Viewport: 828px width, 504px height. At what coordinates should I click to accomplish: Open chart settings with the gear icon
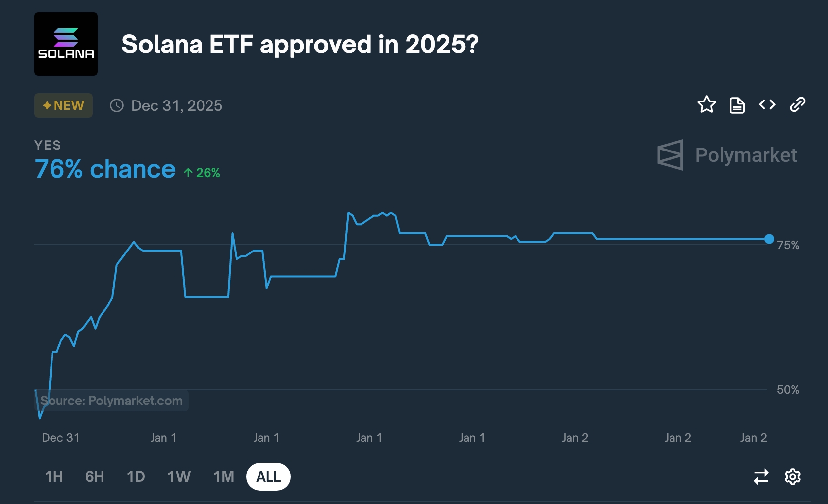pos(793,477)
